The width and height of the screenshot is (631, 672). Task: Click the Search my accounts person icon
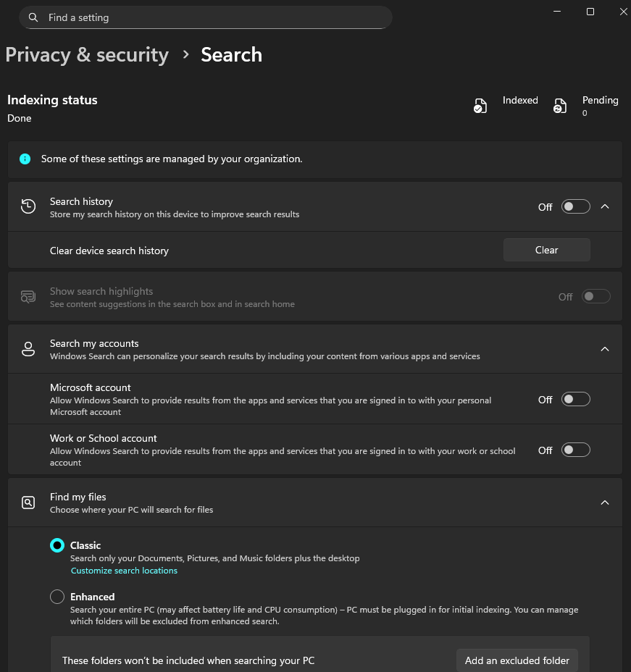pyautogui.click(x=28, y=349)
